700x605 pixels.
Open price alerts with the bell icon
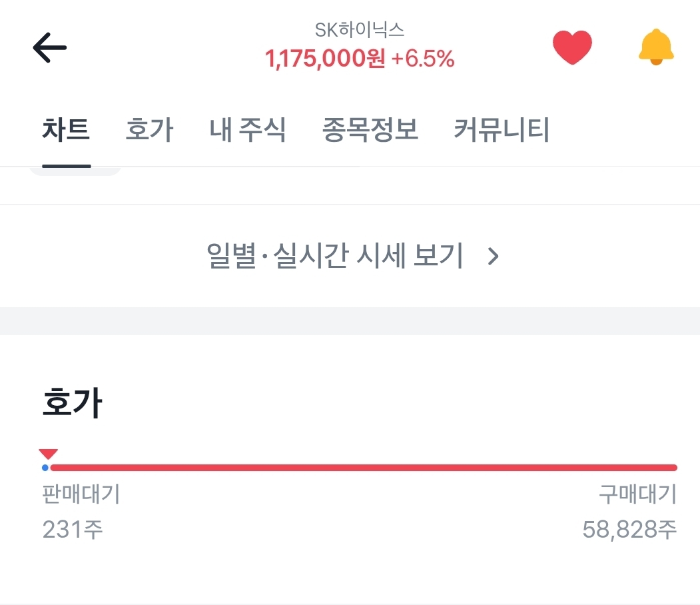(656, 47)
